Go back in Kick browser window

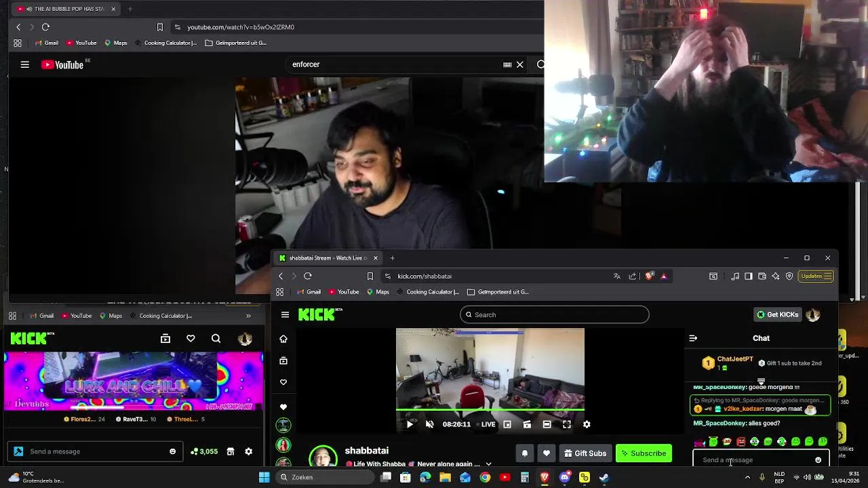pos(281,276)
